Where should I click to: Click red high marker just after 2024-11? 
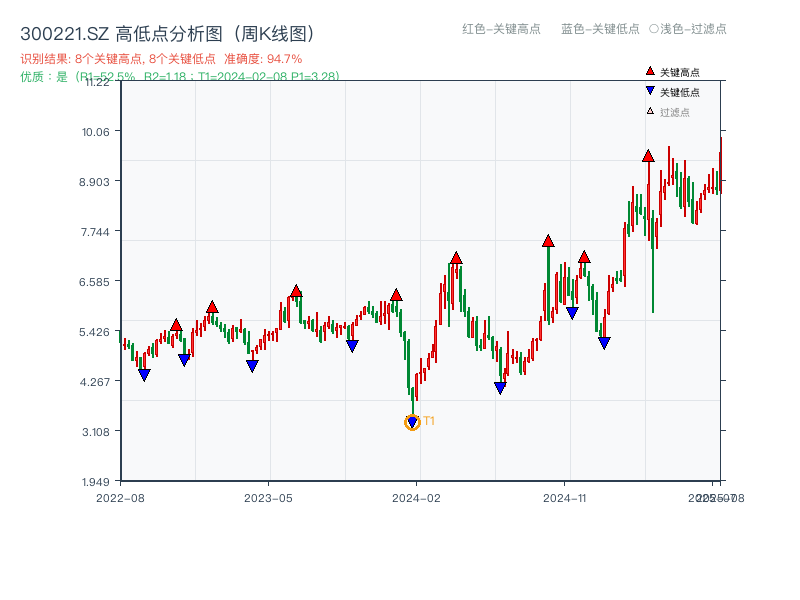(584, 257)
